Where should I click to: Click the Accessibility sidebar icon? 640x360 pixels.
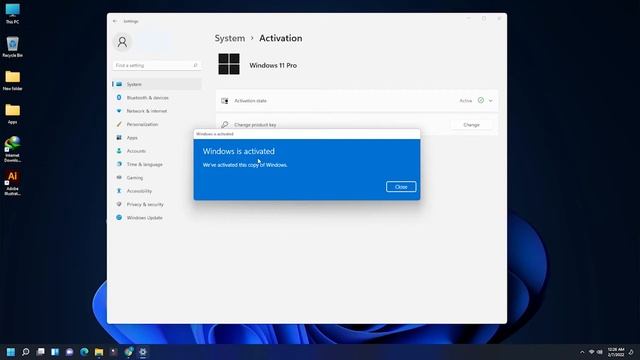click(x=119, y=191)
